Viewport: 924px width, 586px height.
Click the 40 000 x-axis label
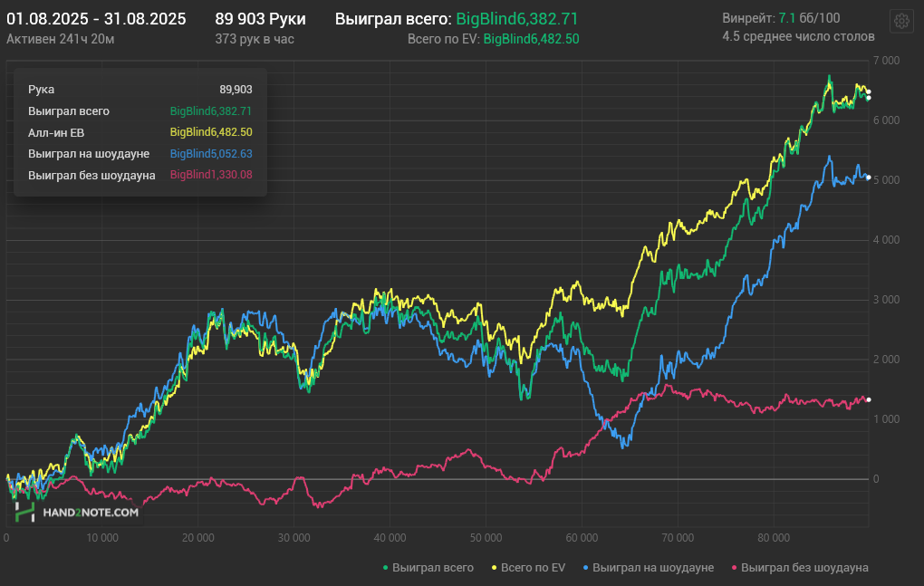click(390, 538)
